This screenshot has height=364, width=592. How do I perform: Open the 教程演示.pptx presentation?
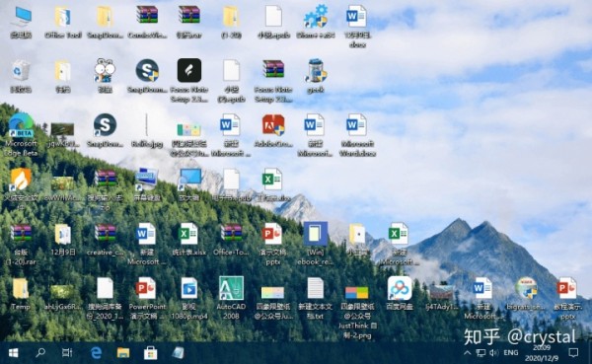[x=566, y=288]
